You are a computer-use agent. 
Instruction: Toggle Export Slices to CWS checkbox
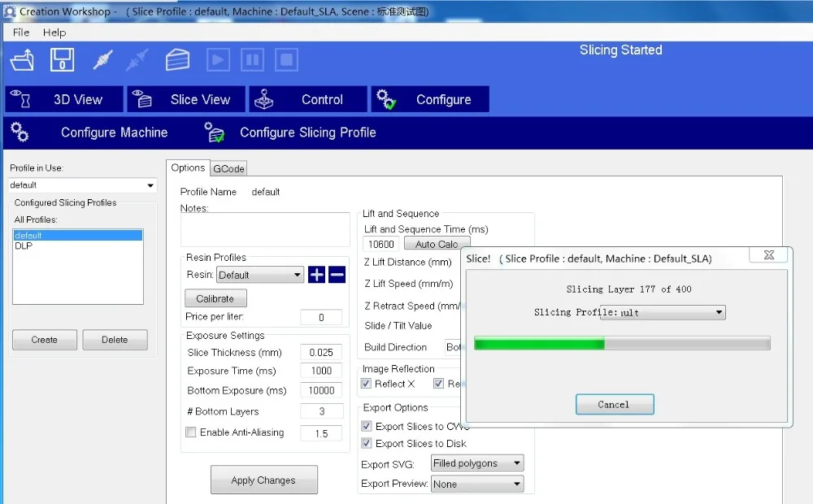(x=367, y=426)
